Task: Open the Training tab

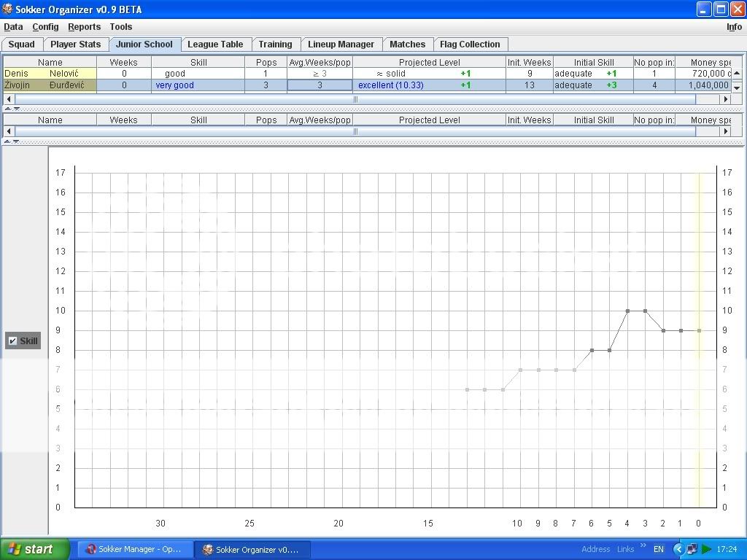Action: click(275, 44)
